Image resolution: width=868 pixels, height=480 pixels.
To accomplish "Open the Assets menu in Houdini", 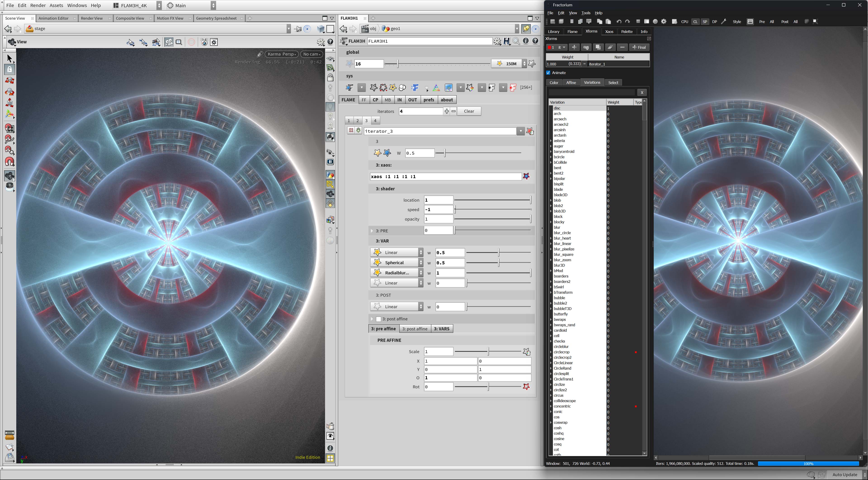I will [56, 5].
